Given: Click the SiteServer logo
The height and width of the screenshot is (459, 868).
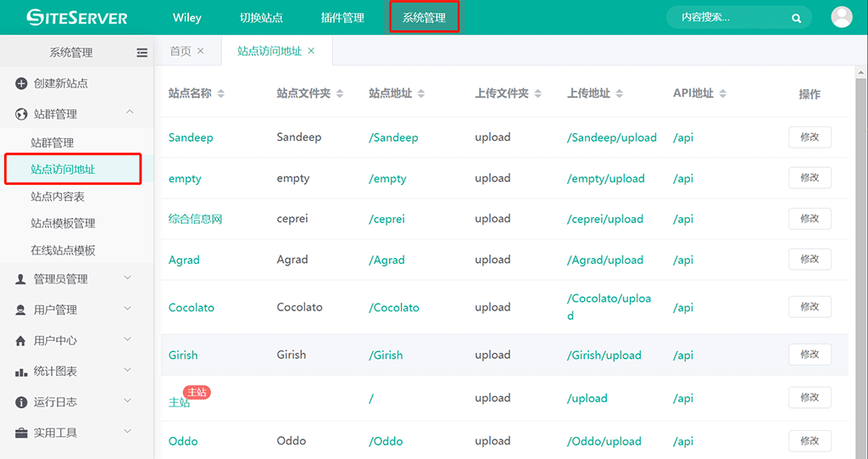Looking at the screenshot, I should 77,18.
